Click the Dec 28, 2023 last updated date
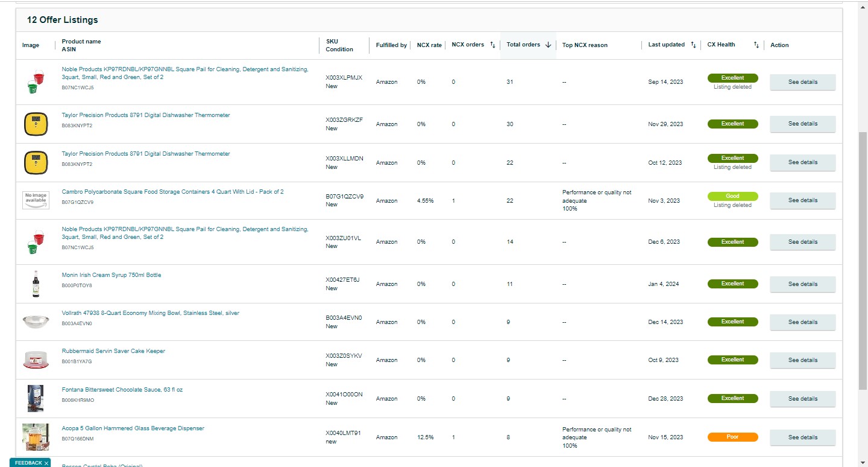This screenshot has height=467, width=868. point(666,399)
